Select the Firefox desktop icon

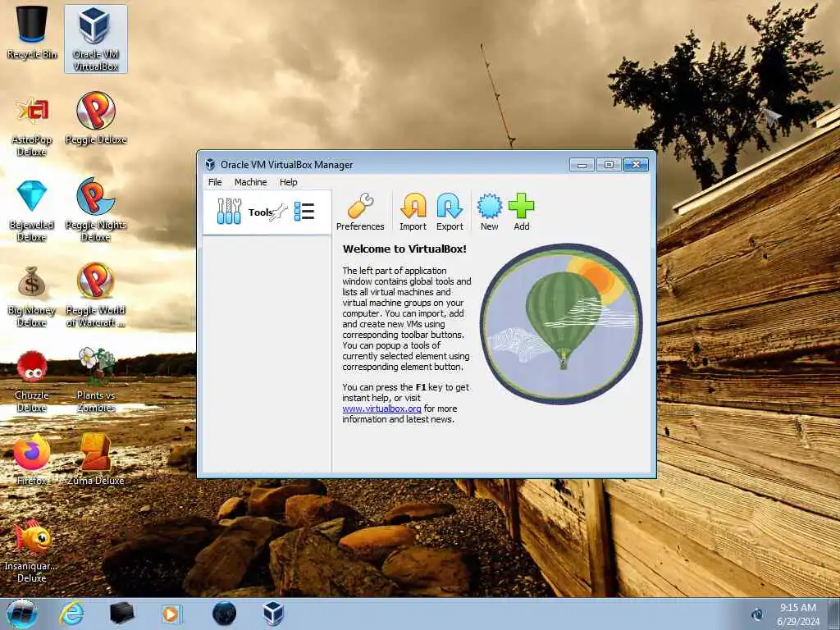pyautogui.click(x=32, y=460)
